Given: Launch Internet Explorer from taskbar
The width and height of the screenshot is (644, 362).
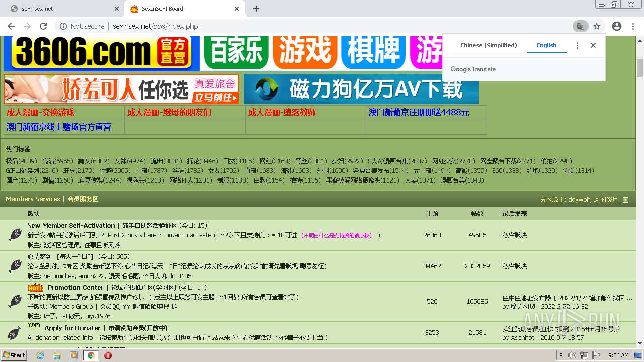Looking at the screenshot, I should [x=40, y=355].
